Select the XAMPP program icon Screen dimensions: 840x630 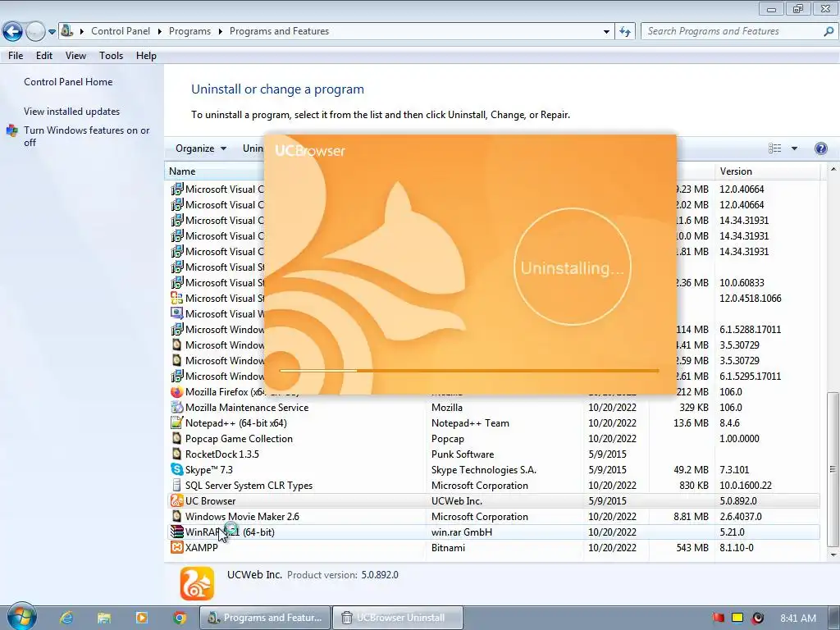click(x=176, y=547)
